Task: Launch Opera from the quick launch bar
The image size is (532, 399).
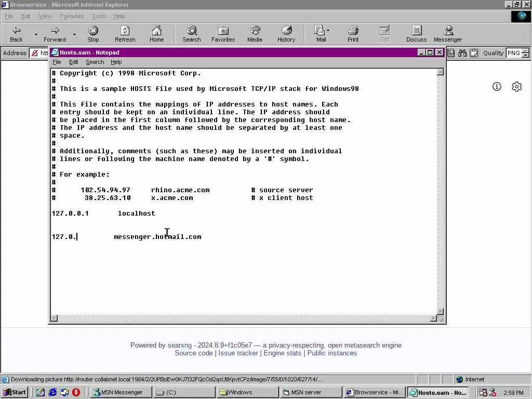Action: (76, 392)
